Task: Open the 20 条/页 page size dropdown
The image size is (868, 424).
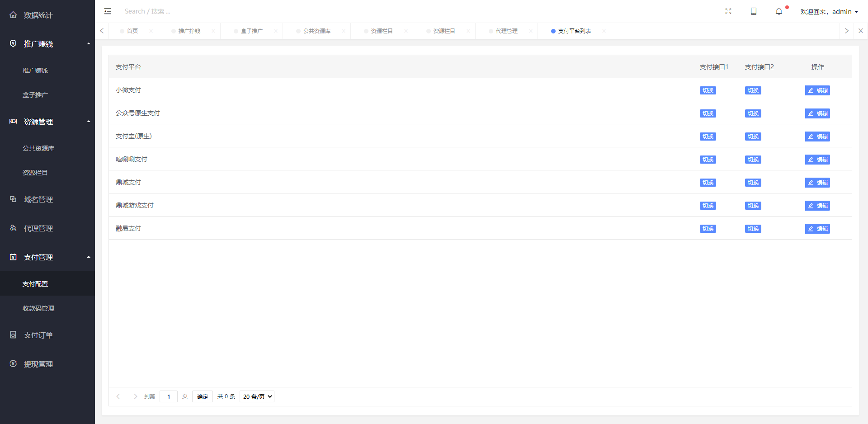Action: (257, 396)
